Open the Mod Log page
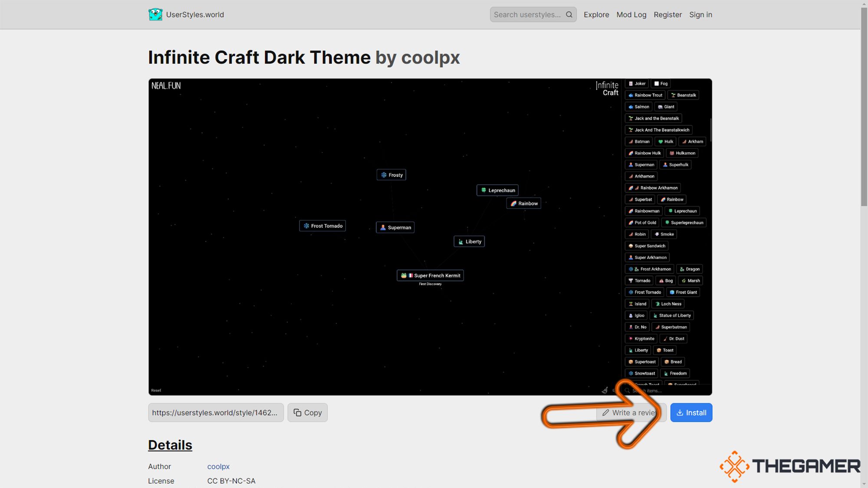Screen dimensions: 868x488 [631, 14]
